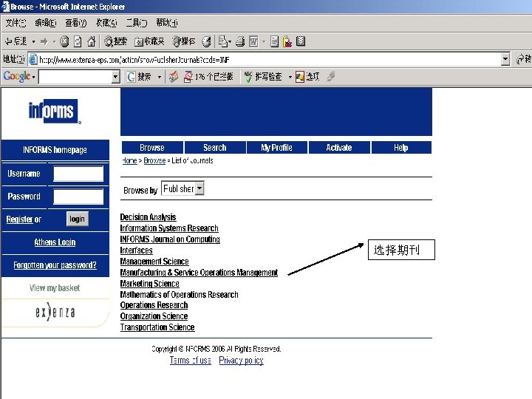Open the 收藏 Favorites menu
532x399 pixels.
(x=106, y=23)
